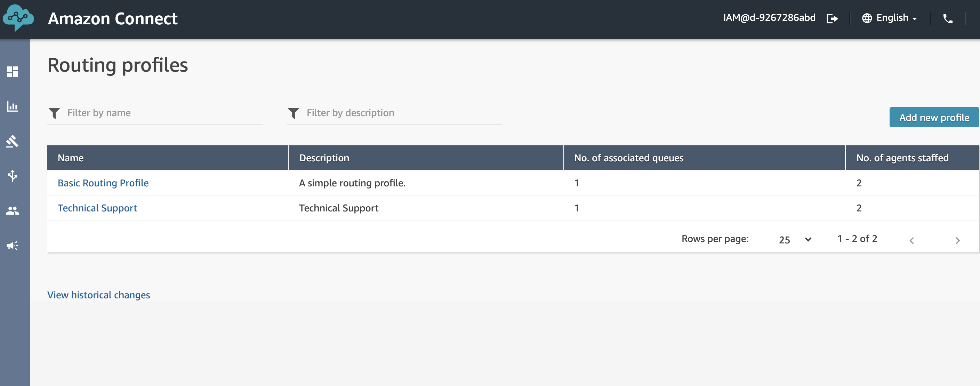Image resolution: width=980 pixels, height=386 pixels.
Task: Click the Channels sidebar icon
Action: (x=13, y=176)
